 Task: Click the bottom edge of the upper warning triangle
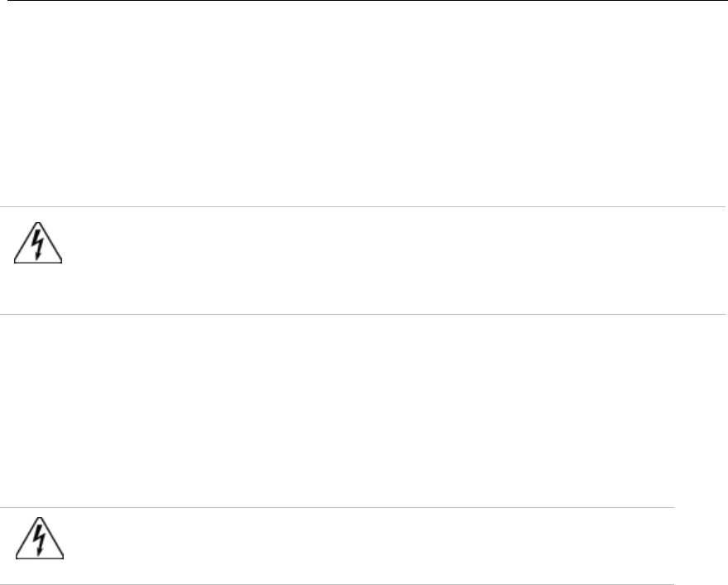(x=39, y=263)
